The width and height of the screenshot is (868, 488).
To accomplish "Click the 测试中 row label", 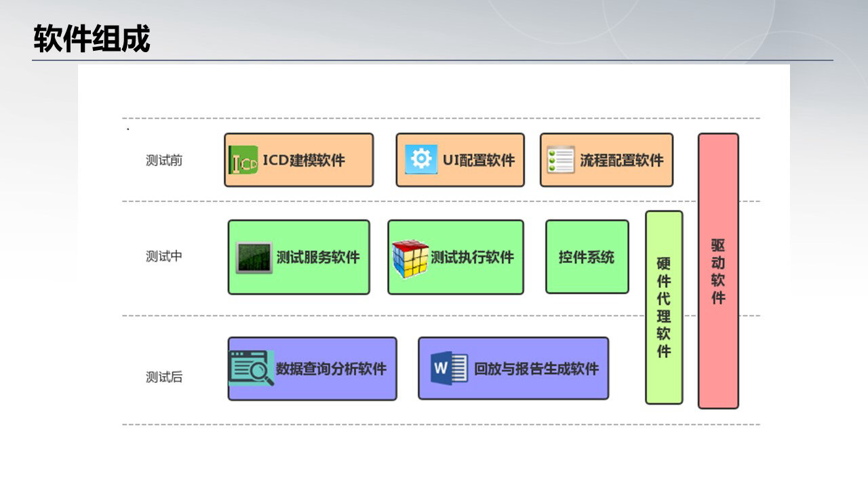I will tap(164, 256).
